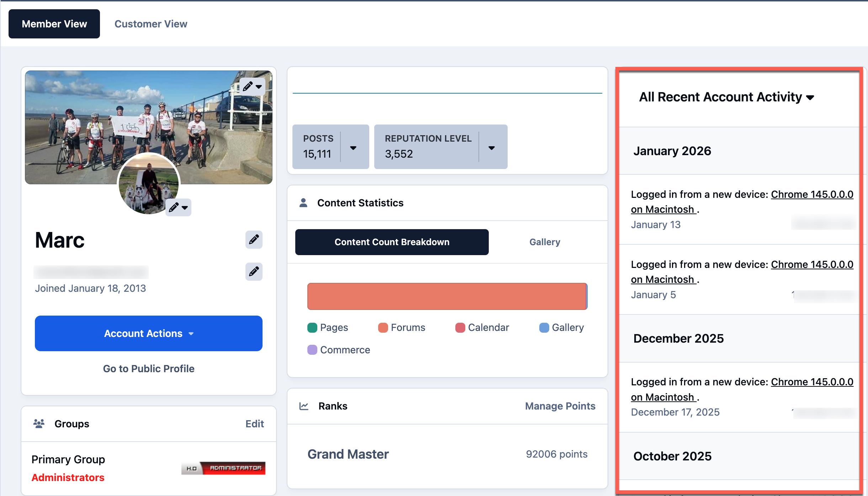Click the Content Statistics person icon

[x=303, y=203]
